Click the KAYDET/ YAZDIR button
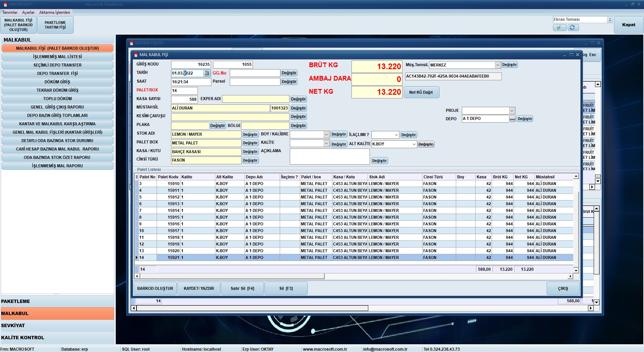The width and height of the screenshot is (644, 352). click(x=199, y=289)
